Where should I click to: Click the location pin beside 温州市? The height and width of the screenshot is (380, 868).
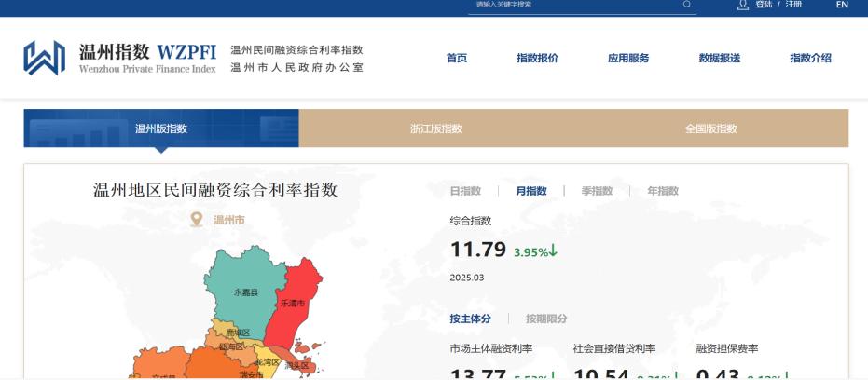(197, 220)
